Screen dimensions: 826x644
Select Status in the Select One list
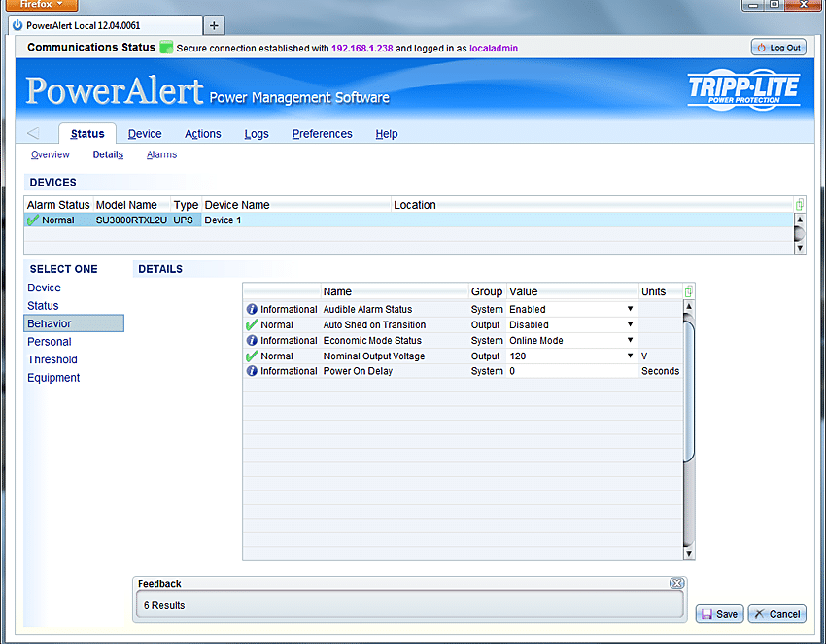[x=43, y=305]
